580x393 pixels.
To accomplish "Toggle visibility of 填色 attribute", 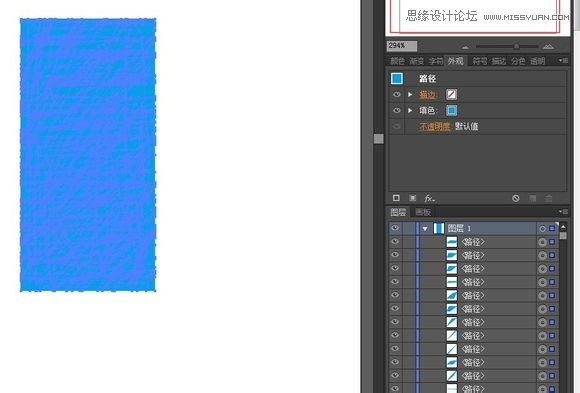I will click(x=397, y=110).
